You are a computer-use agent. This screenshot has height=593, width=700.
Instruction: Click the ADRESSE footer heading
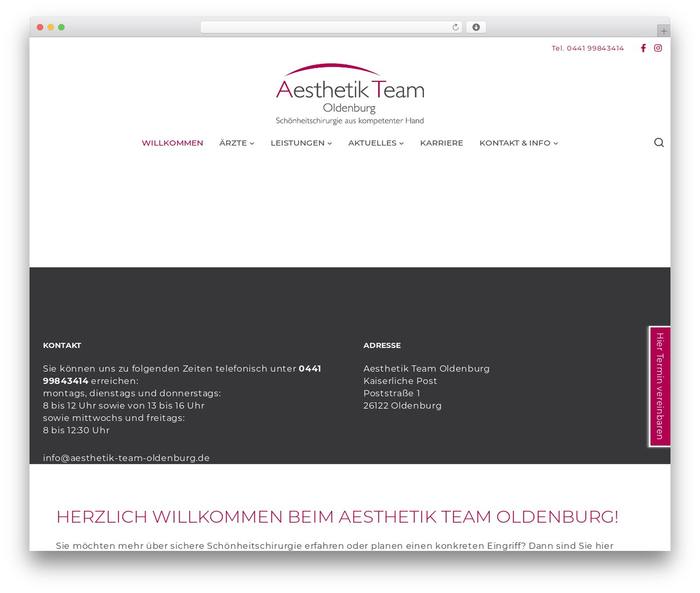382,345
